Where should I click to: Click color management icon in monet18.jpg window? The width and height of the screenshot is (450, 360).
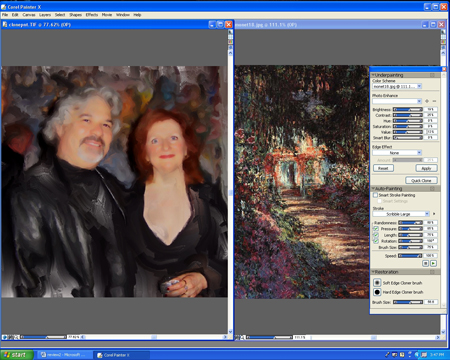click(x=443, y=42)
